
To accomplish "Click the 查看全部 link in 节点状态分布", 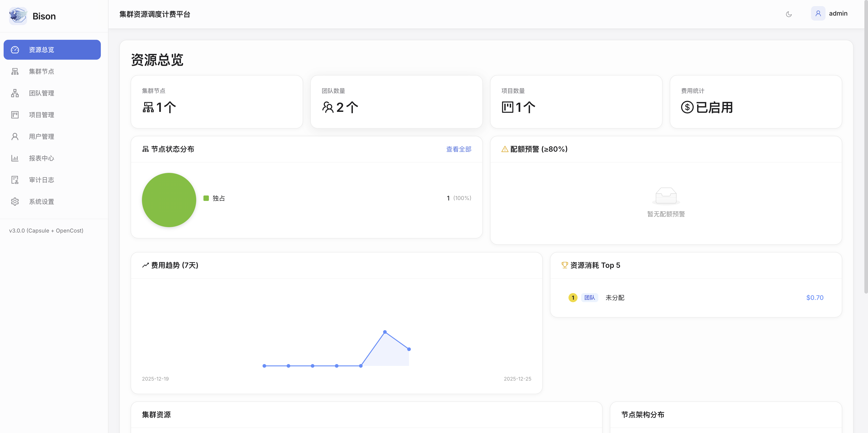I will [458, 149].
